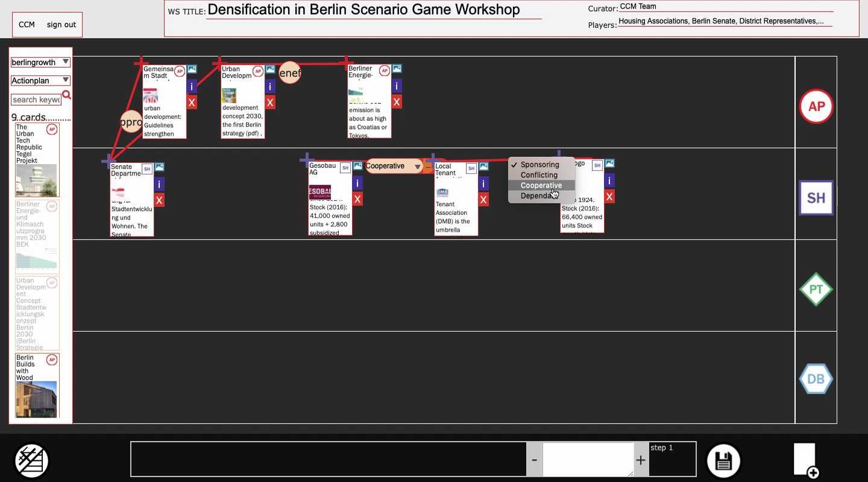Viewport: 868px width, 482px height.
Task: Click the workshop title text
Action: point(363,10)
